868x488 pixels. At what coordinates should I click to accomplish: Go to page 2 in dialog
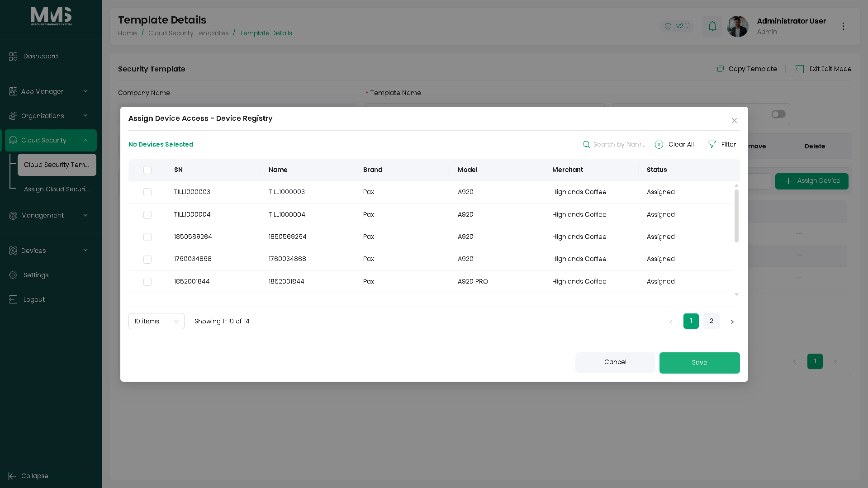[x=711, y=321]
